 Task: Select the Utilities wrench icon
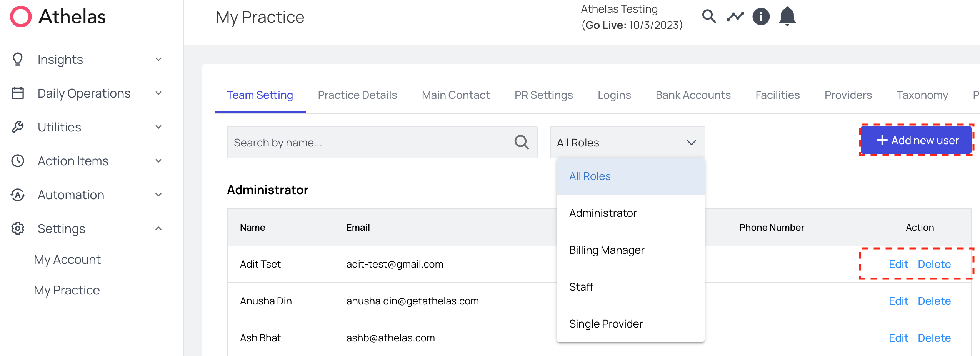point(18,127)
